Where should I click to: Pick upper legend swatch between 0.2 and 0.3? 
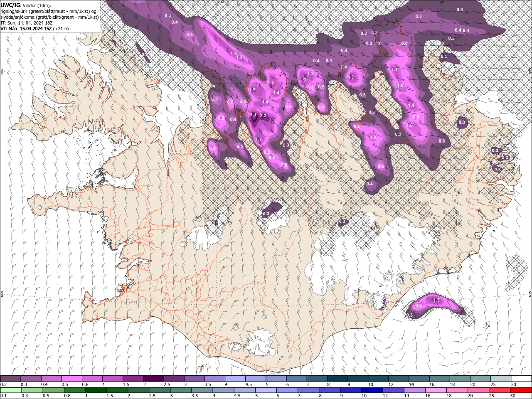click(x=10, y=378)
